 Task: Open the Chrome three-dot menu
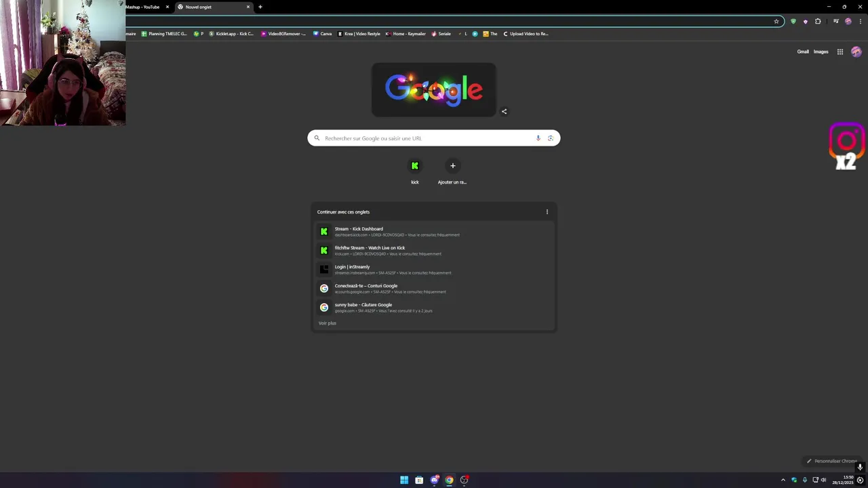(859, 21)
